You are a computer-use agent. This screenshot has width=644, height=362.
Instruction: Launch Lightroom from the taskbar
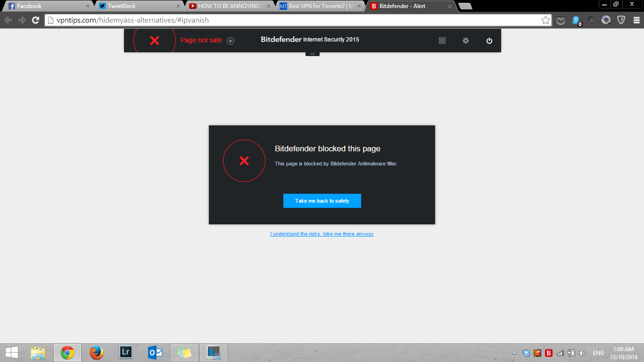126,352
